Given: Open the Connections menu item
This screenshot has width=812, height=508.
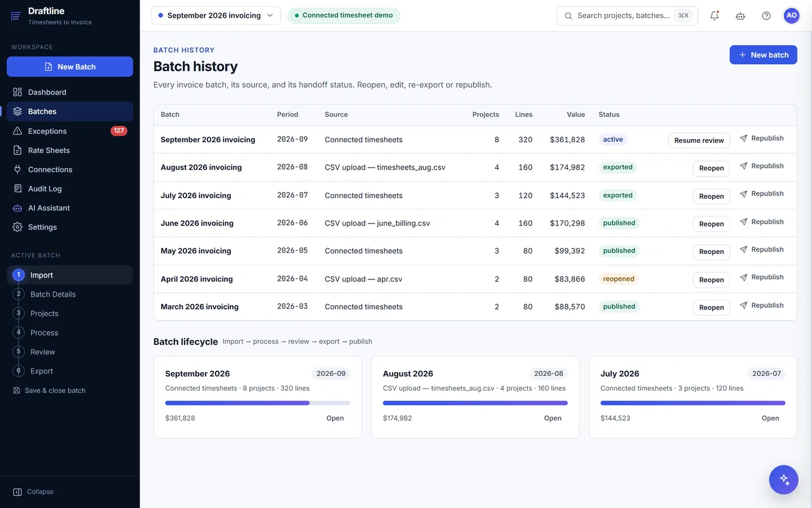Looking at the screenshot, I should (70, 170).
